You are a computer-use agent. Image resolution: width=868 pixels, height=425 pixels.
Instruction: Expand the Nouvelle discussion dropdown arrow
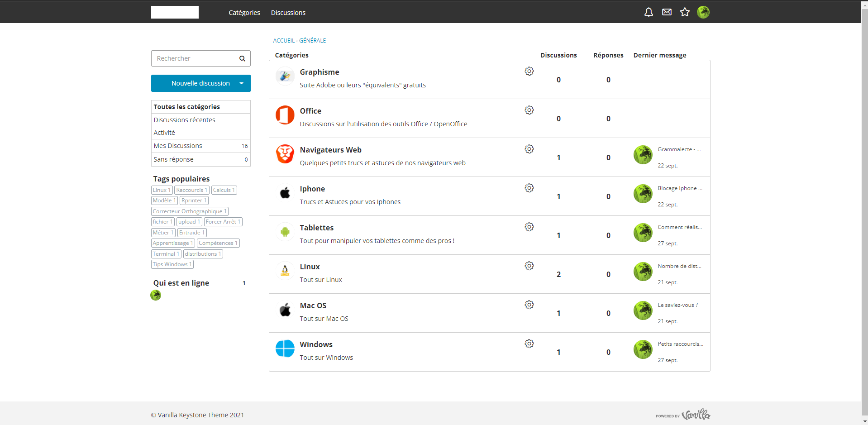click(241, 83)
